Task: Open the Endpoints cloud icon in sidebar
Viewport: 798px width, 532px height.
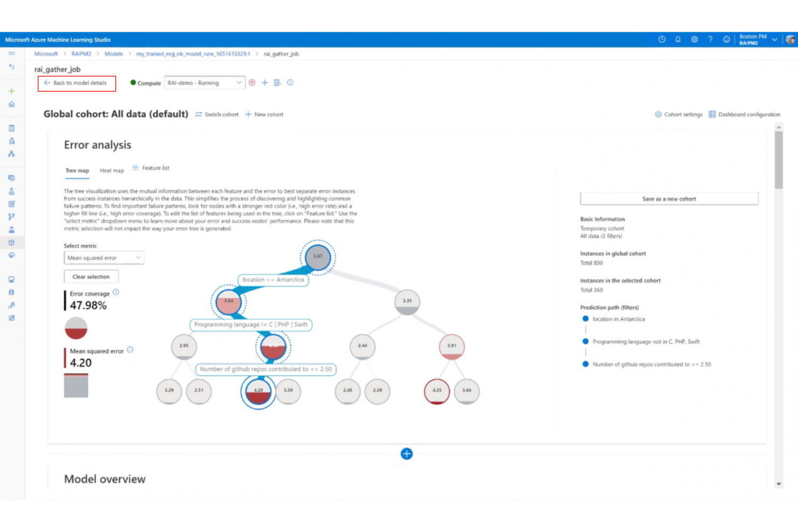Action: [x=11, y=255]
